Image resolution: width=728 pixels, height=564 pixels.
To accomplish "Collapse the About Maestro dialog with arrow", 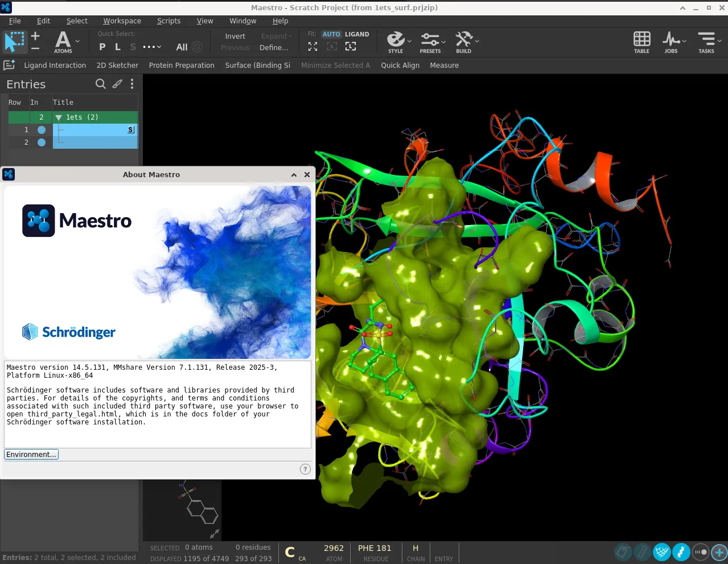I will click(x=294, y=175).
